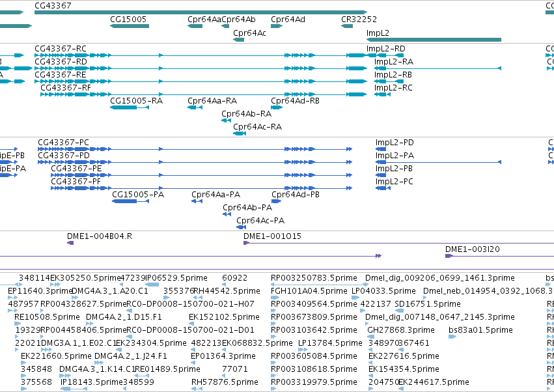The height and width of the screenshot is (392, 554).
Task: Open EST RP003673809.5prime
Action: click(x=273, y=324)
